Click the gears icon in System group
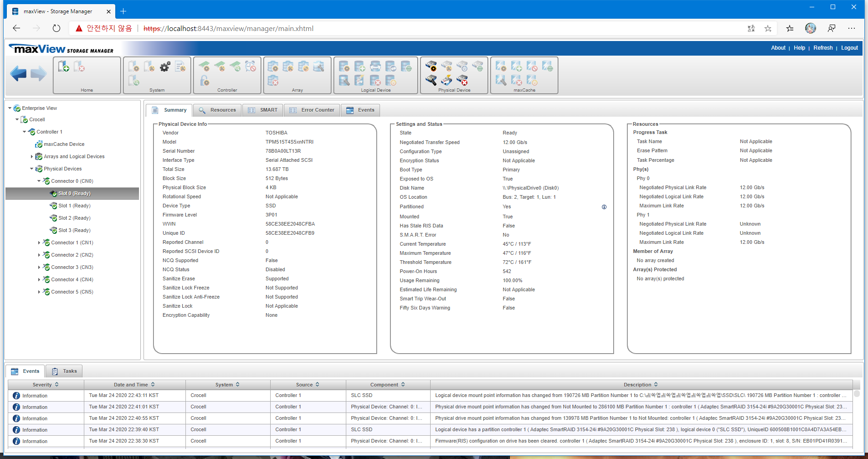The image size is (868, 459). tap(165, 67)
